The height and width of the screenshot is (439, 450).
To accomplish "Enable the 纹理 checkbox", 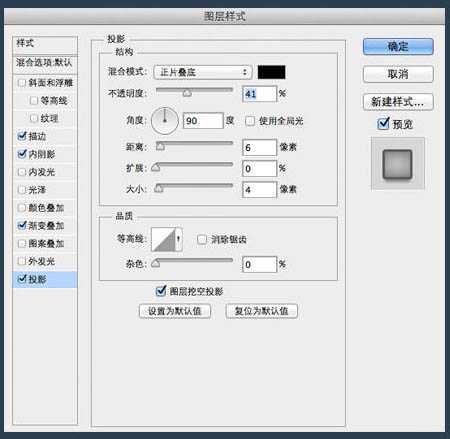I will click(x=34, y=118).
